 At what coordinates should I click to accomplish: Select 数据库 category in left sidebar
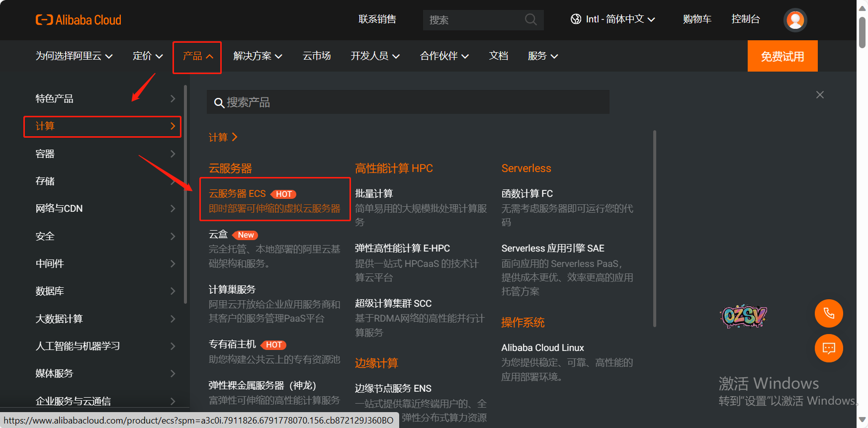(104, 291)
